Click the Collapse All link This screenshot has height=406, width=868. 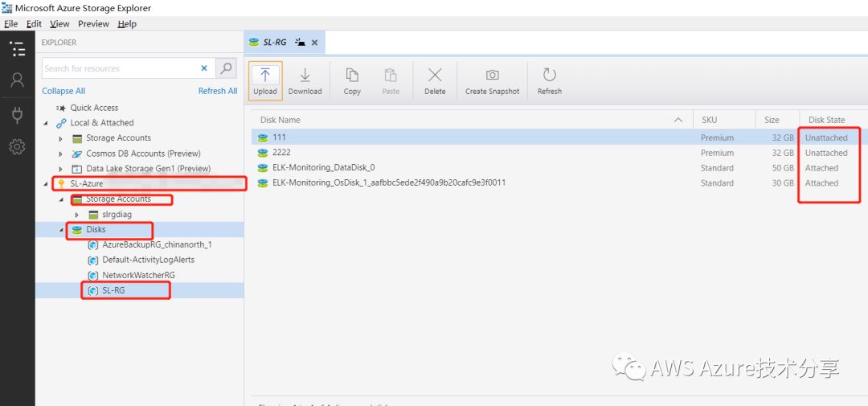coord(63,91)
